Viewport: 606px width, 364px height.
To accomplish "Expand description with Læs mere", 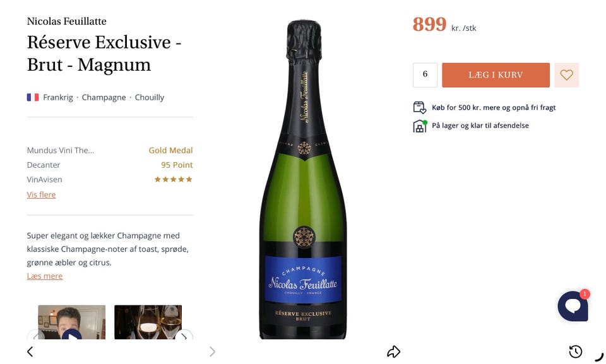I will 45,276.
